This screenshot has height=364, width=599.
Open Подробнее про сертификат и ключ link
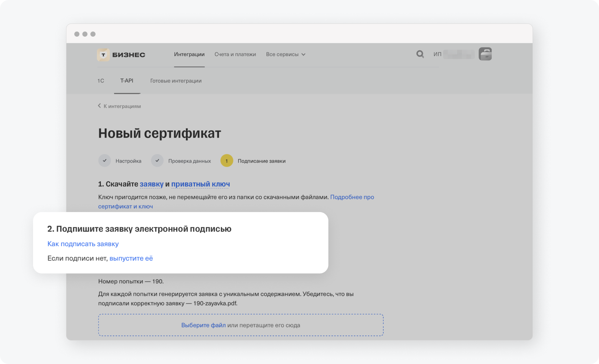click(x=236, y=202)
